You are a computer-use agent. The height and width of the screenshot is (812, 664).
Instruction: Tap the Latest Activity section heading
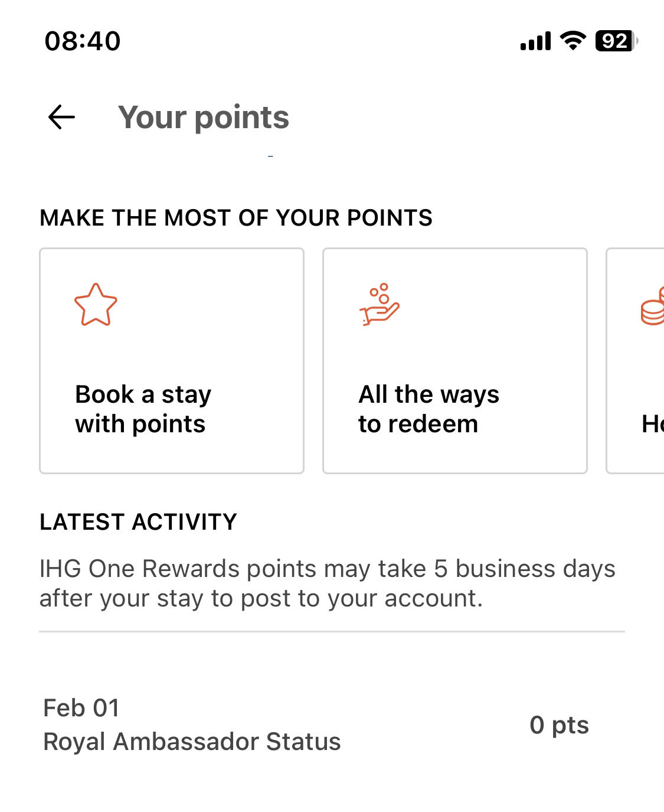pyautogui.click(x=138, y=522)
